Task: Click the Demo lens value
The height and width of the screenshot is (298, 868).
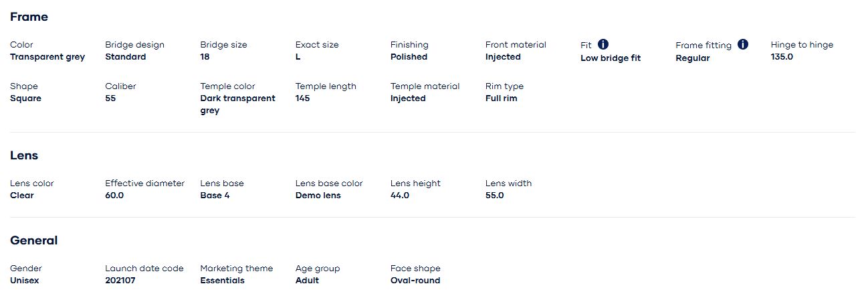Action: click(318, 196)
